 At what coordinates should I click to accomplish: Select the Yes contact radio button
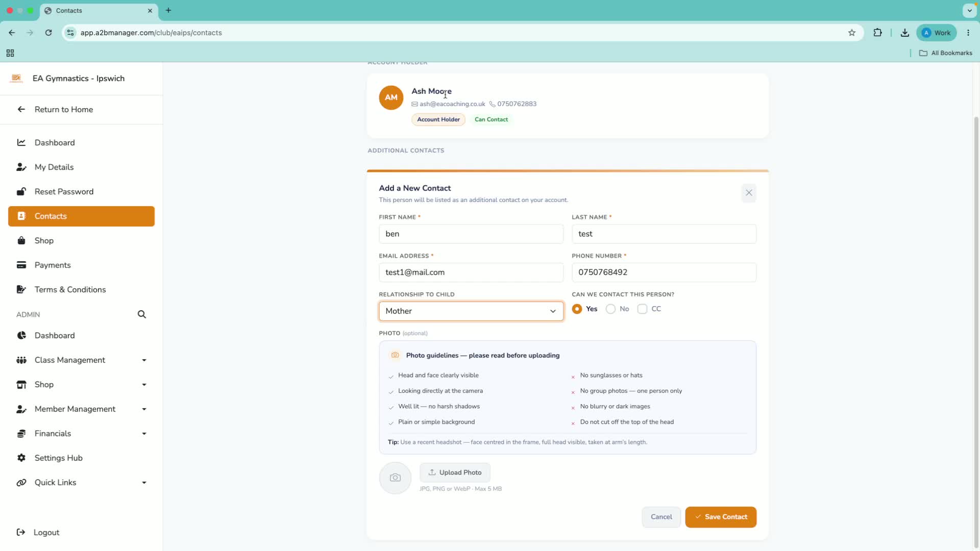click(577, 309)
